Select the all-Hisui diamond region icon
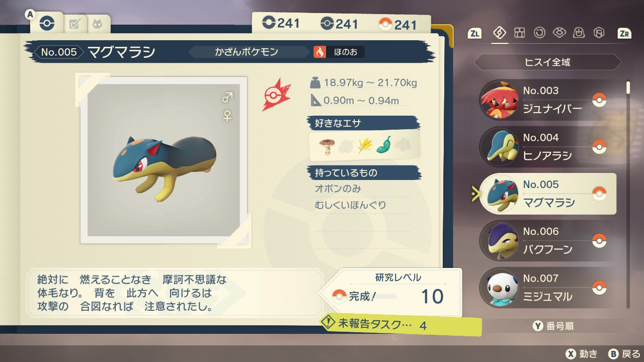 click(500, 33)
